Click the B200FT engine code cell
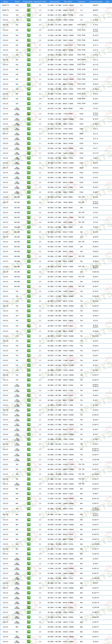The image size is (112, 644). (96, 5)
